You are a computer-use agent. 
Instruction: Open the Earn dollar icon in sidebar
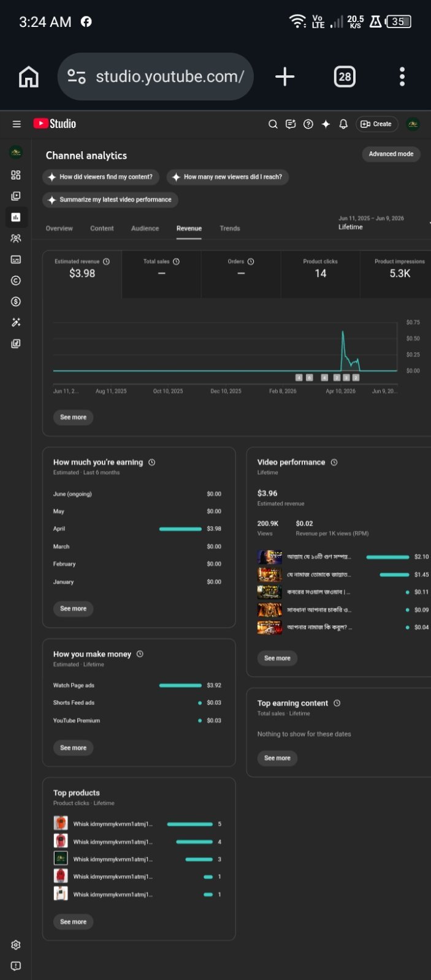(x=16, y=301)
